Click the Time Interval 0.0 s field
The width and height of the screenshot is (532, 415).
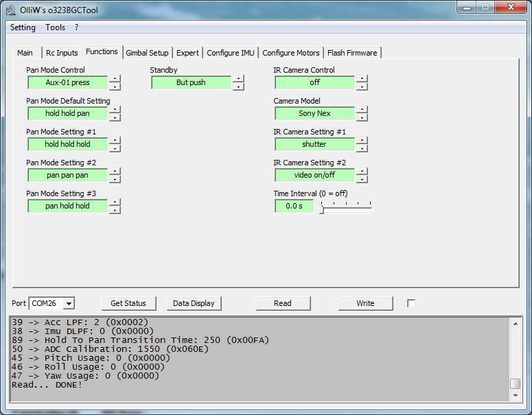point(294,206)
